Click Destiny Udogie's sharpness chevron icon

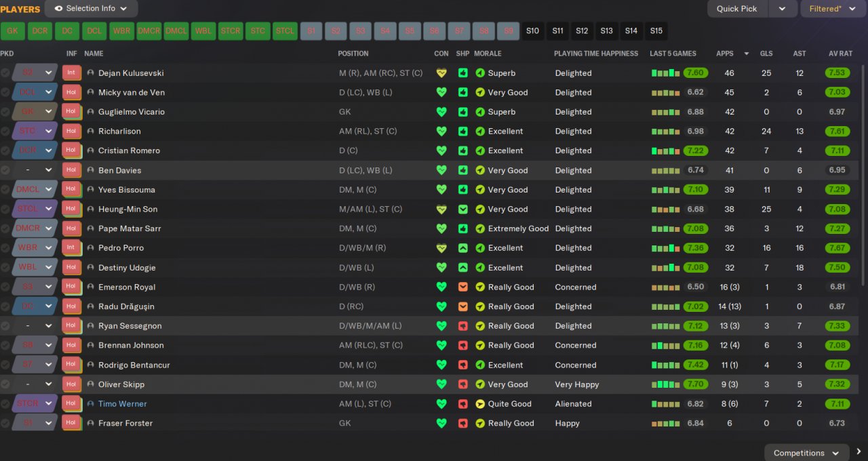(x=463, y=268)
